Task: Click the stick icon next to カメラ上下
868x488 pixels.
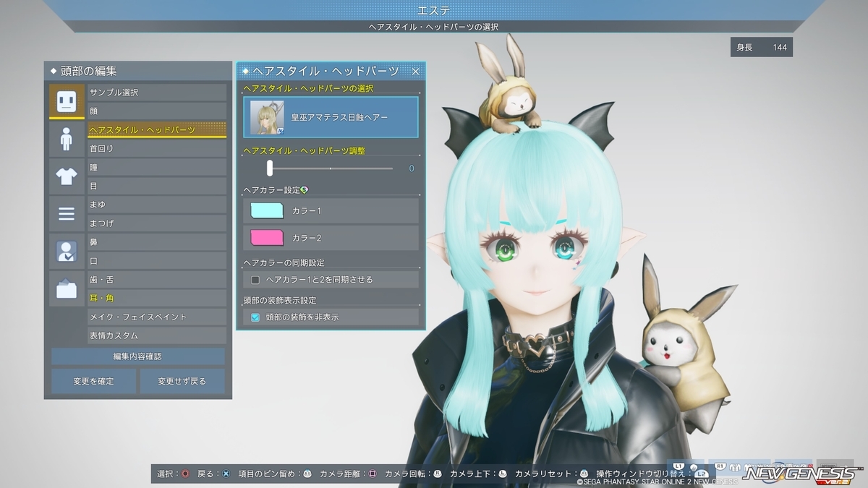Action: click(x=503, y=474)
